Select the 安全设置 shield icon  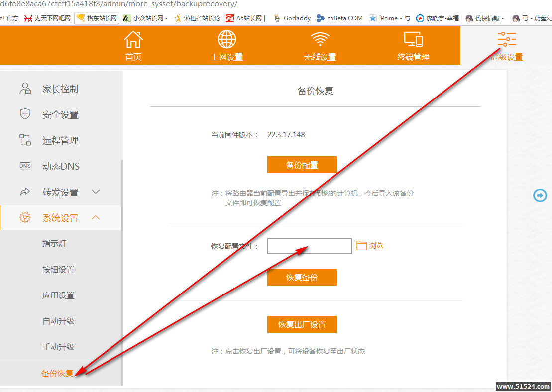(25, 114)
